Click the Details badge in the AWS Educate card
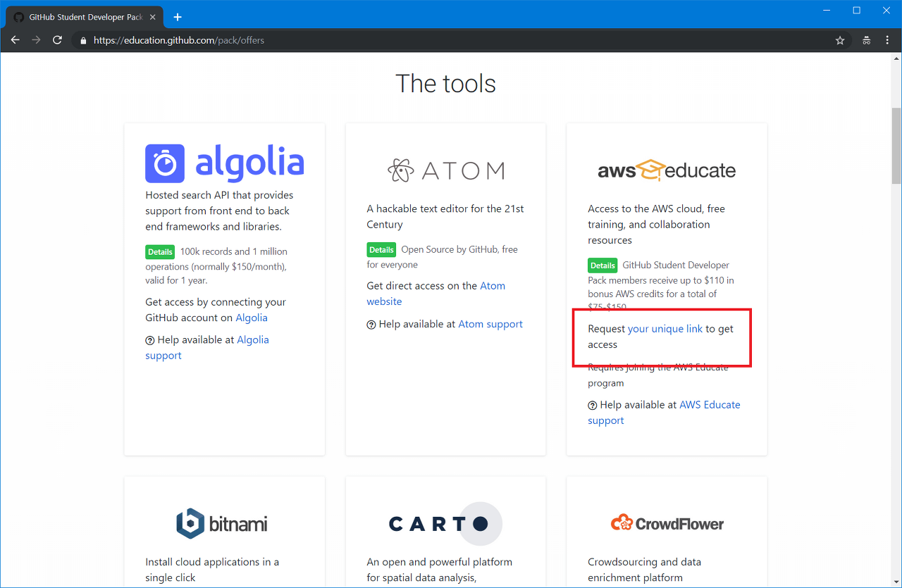This screenshot has width=902, height=588. point(603,265)
